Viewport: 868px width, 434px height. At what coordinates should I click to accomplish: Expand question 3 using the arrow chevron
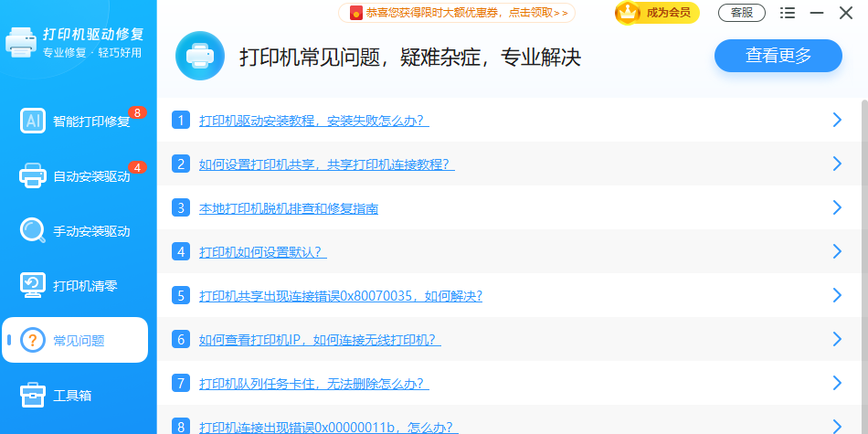tap(836, 207)
